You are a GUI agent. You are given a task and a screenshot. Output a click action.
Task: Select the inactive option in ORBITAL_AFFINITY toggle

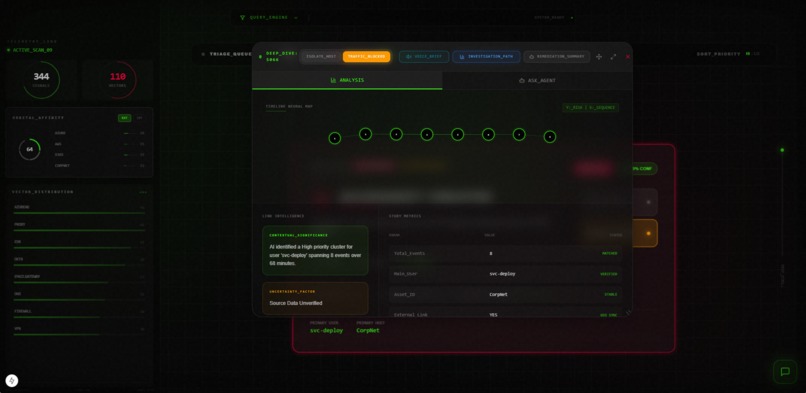pos(140,118)
